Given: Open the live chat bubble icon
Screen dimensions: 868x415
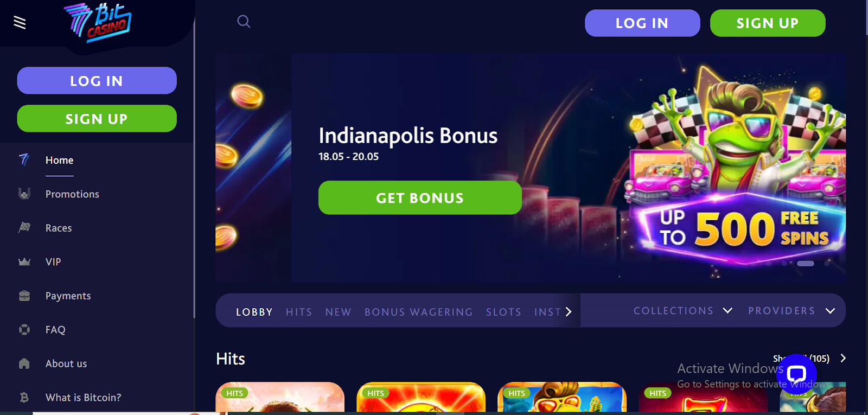Looking at the screenshot, I should [x=796, y=374].
